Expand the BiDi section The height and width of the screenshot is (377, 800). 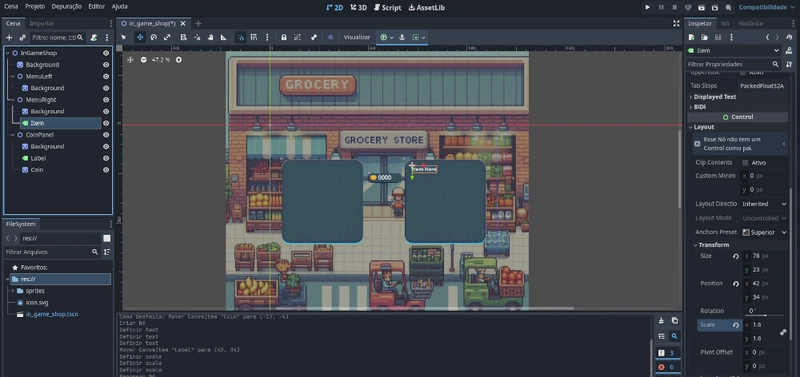[691, 107]
